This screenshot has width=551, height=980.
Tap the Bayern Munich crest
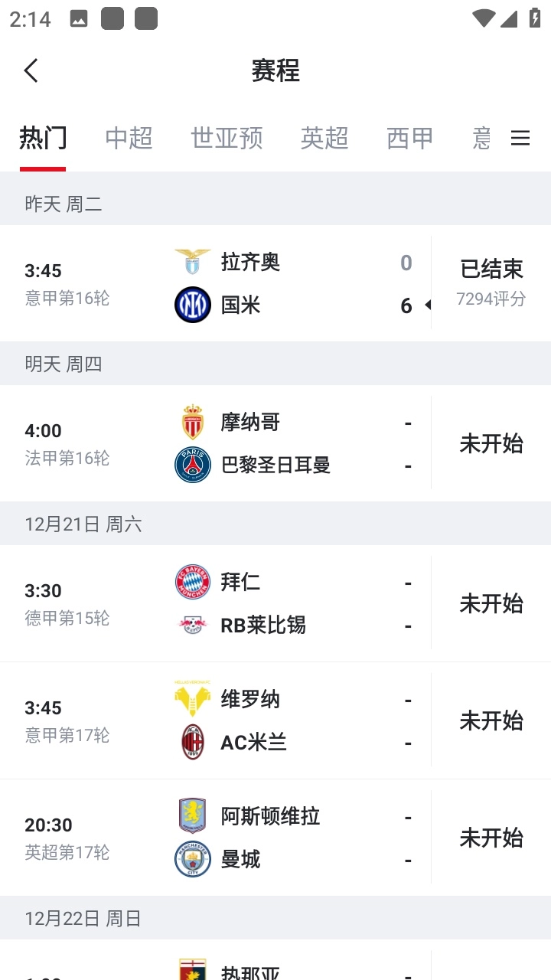pyautogui.click(x=193, y=582)
